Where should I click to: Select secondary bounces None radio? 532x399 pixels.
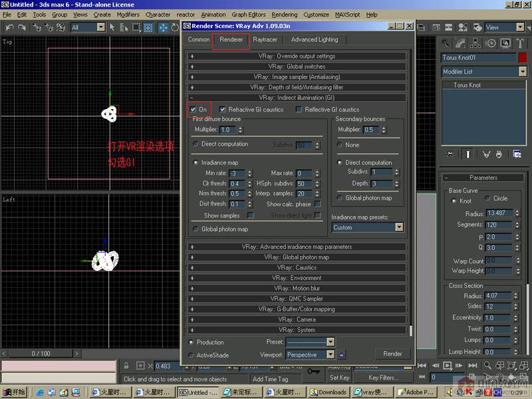point(339,144)
